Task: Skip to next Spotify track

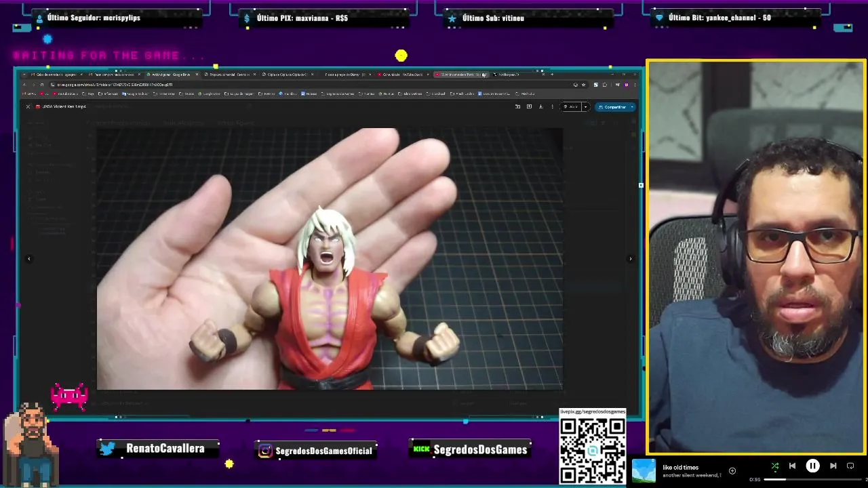Action: coord(833,466)
